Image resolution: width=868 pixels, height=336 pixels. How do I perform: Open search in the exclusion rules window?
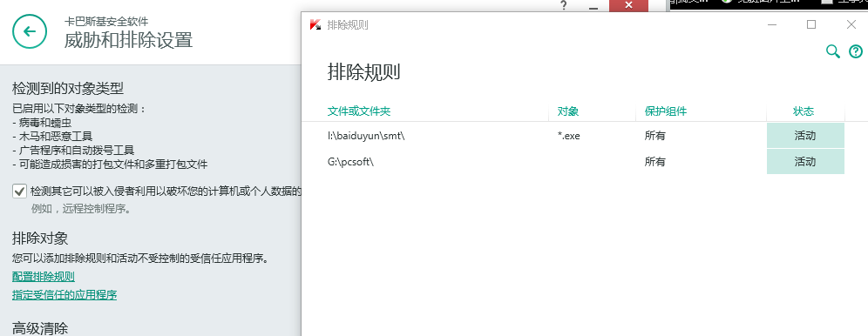click(833, 52)
